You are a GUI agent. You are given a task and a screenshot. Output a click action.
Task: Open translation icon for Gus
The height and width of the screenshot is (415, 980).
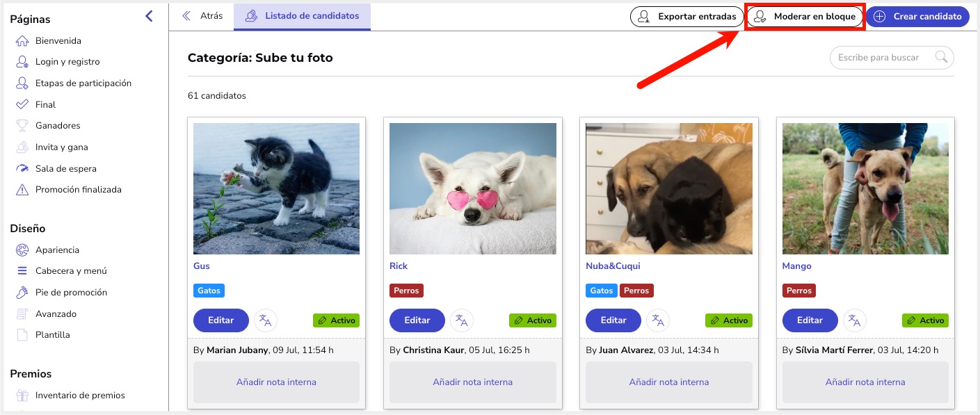[266, 320]
